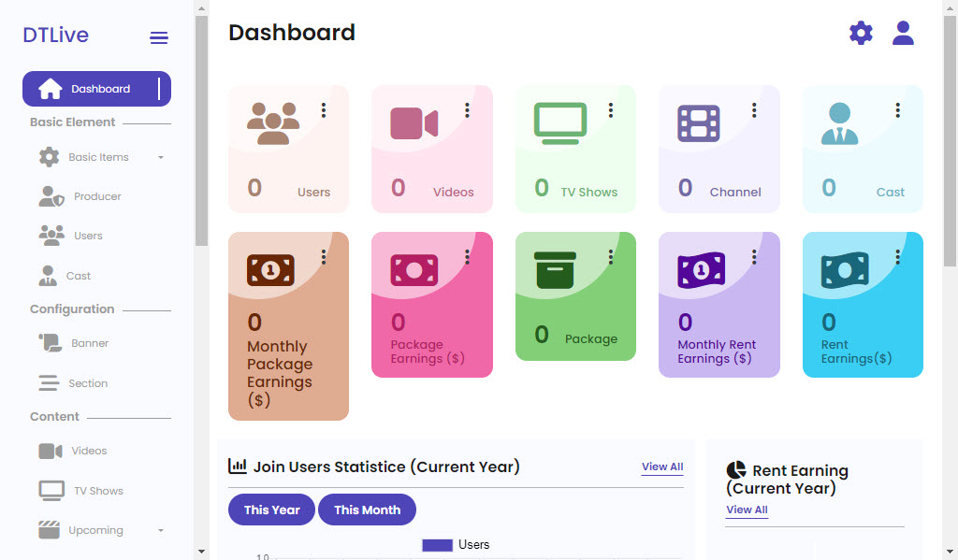Select Producer in the sidebar

pos(80,196)
